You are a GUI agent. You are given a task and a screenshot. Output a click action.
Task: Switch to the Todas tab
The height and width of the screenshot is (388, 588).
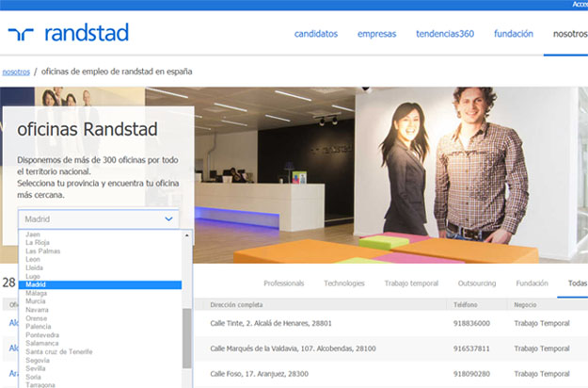pyautogui.click(x=577, y=283)
